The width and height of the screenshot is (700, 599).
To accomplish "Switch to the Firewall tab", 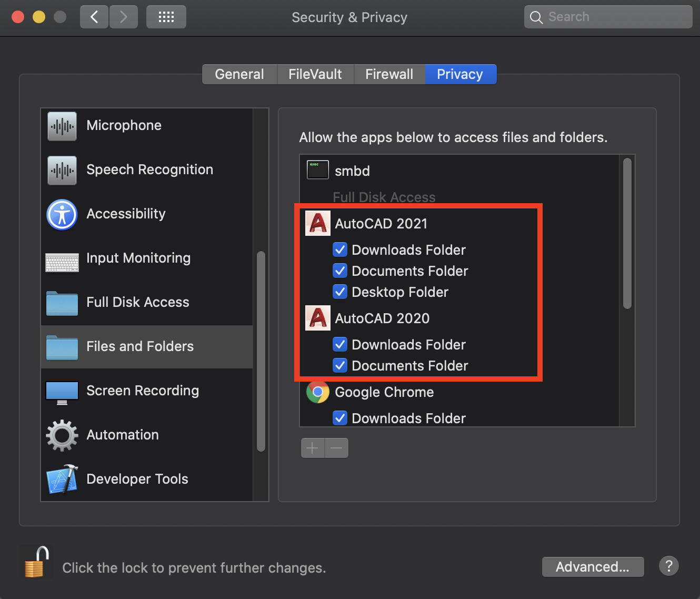I will (389, 74).
